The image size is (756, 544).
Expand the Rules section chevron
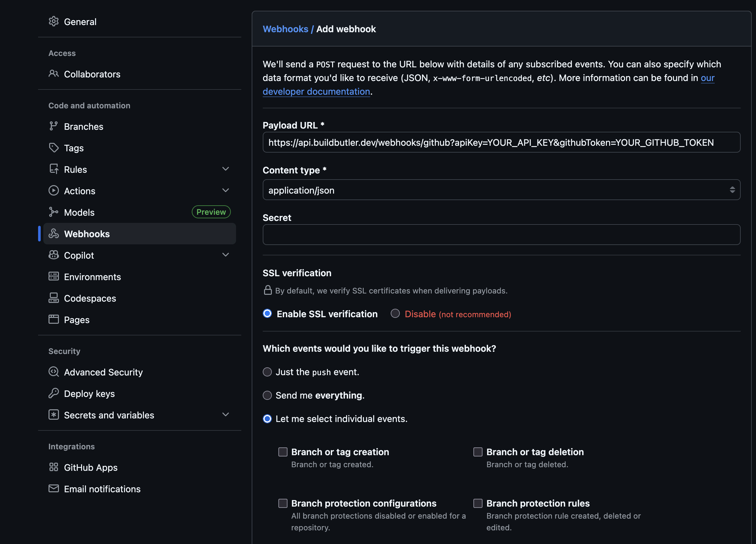[x=225, y=169]
